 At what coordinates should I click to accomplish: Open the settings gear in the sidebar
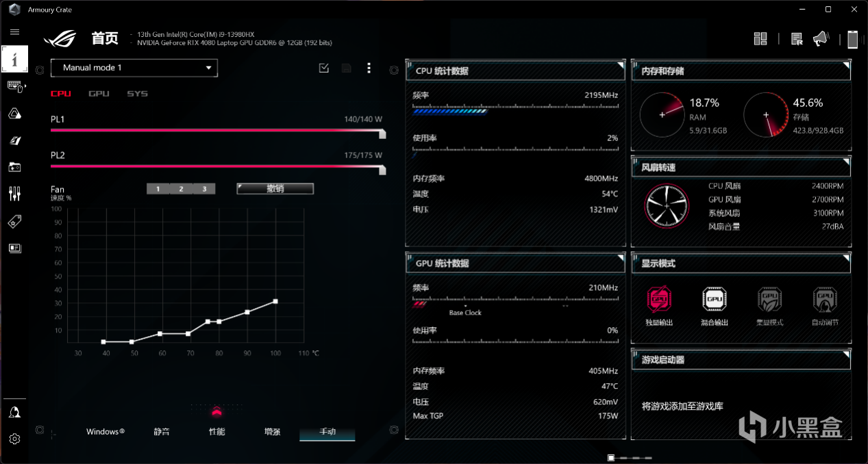(14, 439)
